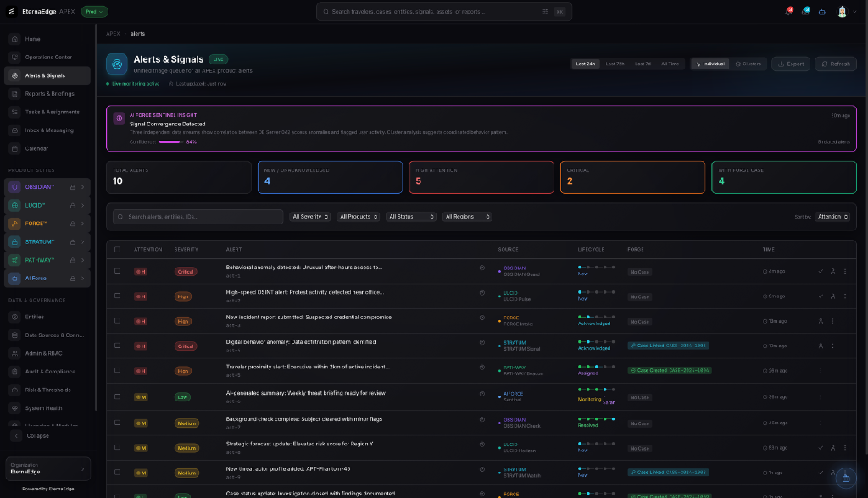Open the All Products filter dropdown
The width and height of the screenshot is (868, 498).
pos(359,217)
